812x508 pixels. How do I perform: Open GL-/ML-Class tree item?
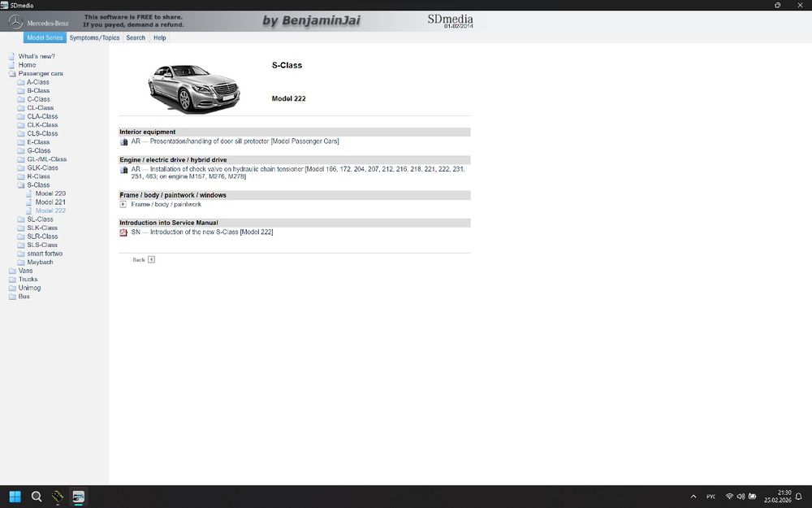(x=46, y=159)
